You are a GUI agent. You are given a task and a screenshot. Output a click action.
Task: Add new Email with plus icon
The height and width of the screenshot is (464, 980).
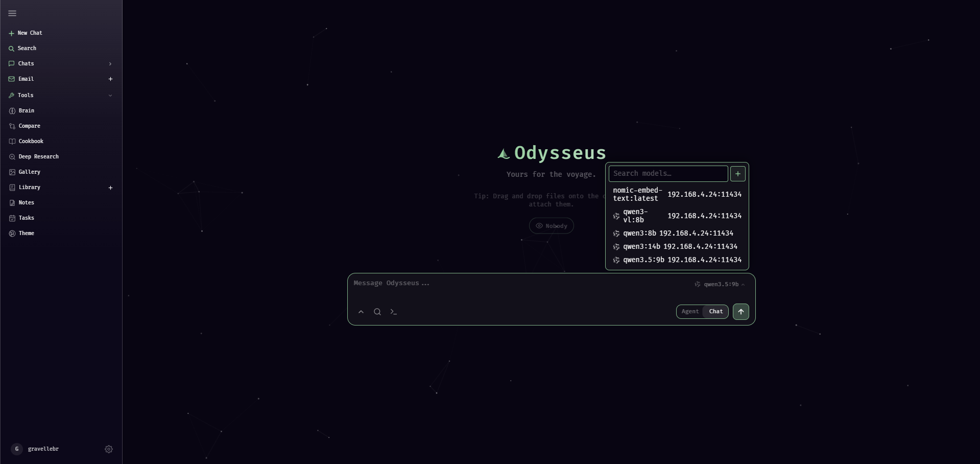(110, 79)
